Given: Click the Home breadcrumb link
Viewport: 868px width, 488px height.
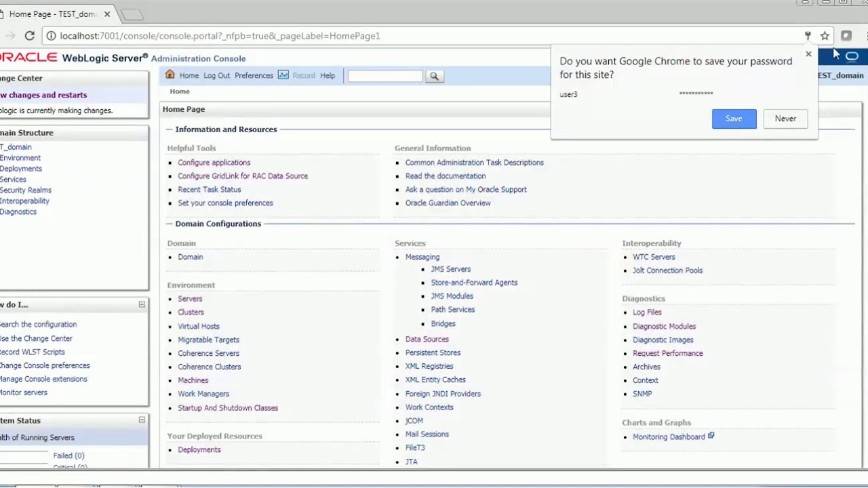Looking at the screenshot, I should (180, 91).
